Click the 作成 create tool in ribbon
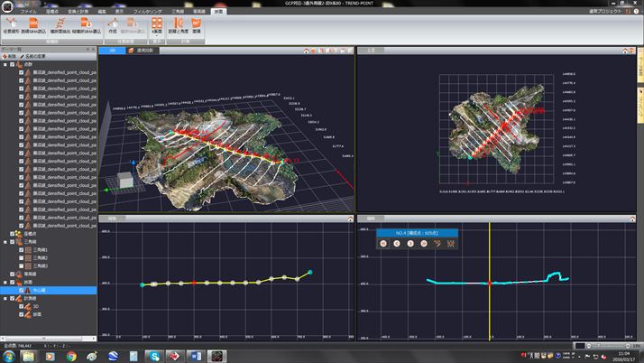Viewport: 644px width, 363px height. 112,25
